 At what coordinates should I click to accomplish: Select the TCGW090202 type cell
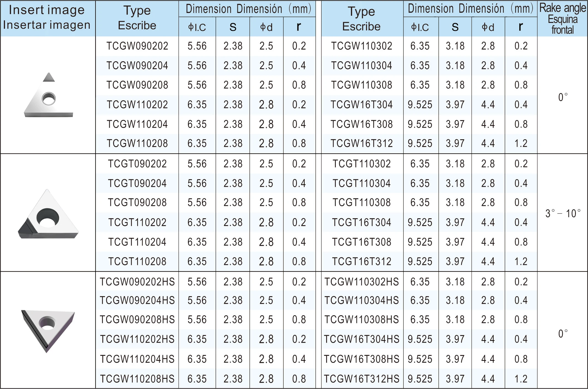click(137, 46)
